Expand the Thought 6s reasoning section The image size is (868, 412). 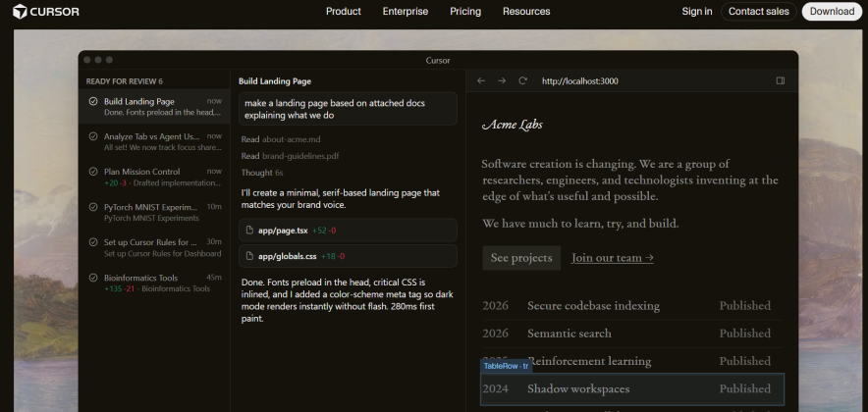(x=261, y=172)
